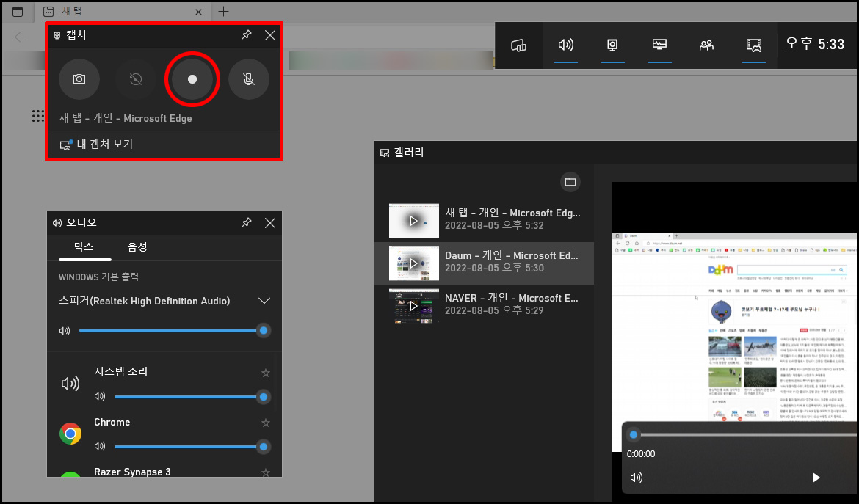859x504 pixels.
Task: Open the Performance widget in Game Bar
Action: click(x=659, y=45)
